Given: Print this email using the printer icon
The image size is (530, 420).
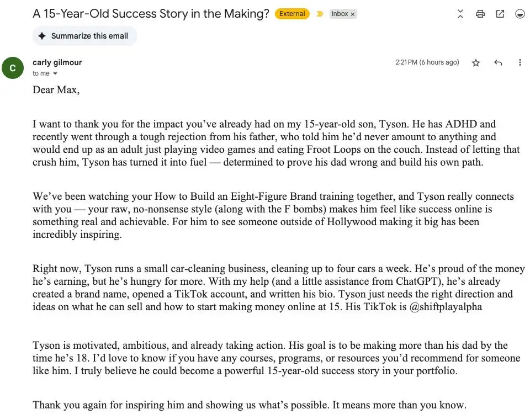Looking at the screenshot, I should 480,14.
